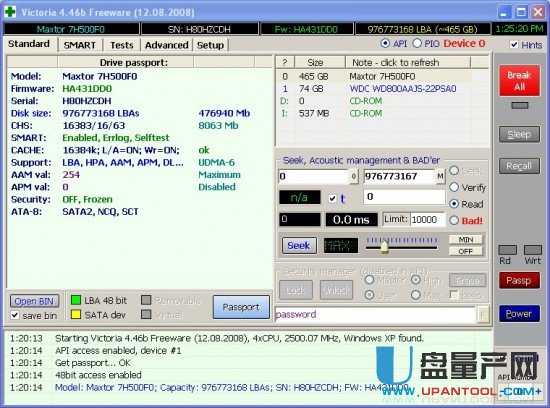550x408 pixels.
Task: Click the Note - click to refresh header
Action: (408, 62)
